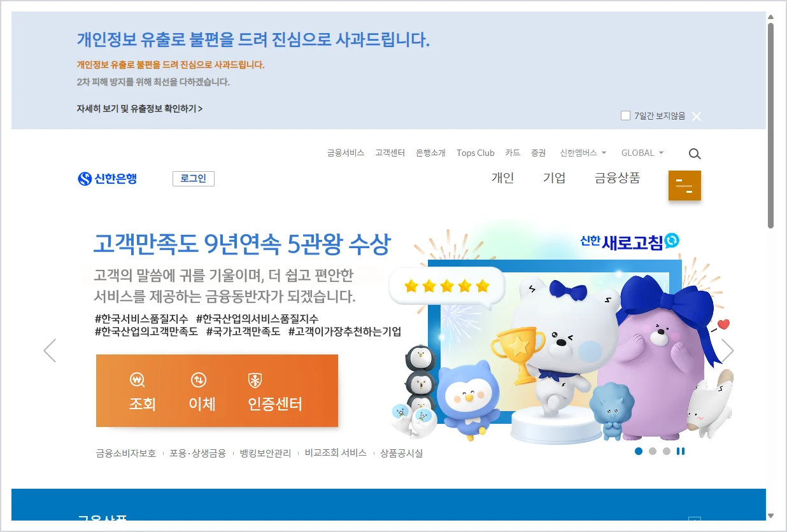Go to 은행소개 in top menu

pos(431,153)
